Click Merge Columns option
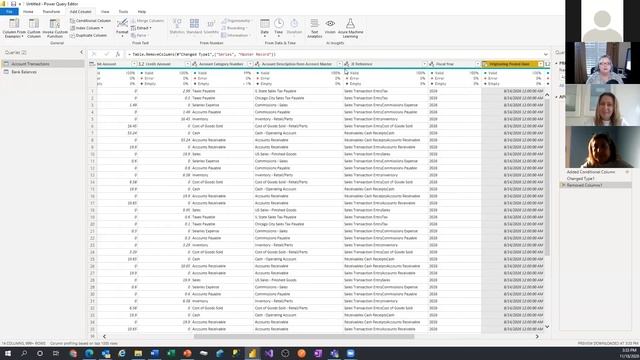The height and width of the screenshot is (360, 640). point(147,20)
